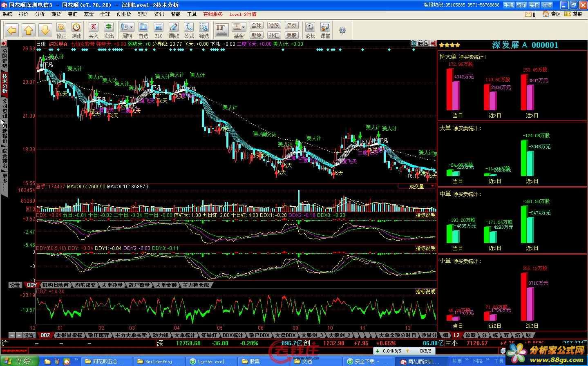Image resolution: width=588 pixels, height=366 pixels.
Task: Click the 设置 button beside DDY tab
Action: click(15, 285)
